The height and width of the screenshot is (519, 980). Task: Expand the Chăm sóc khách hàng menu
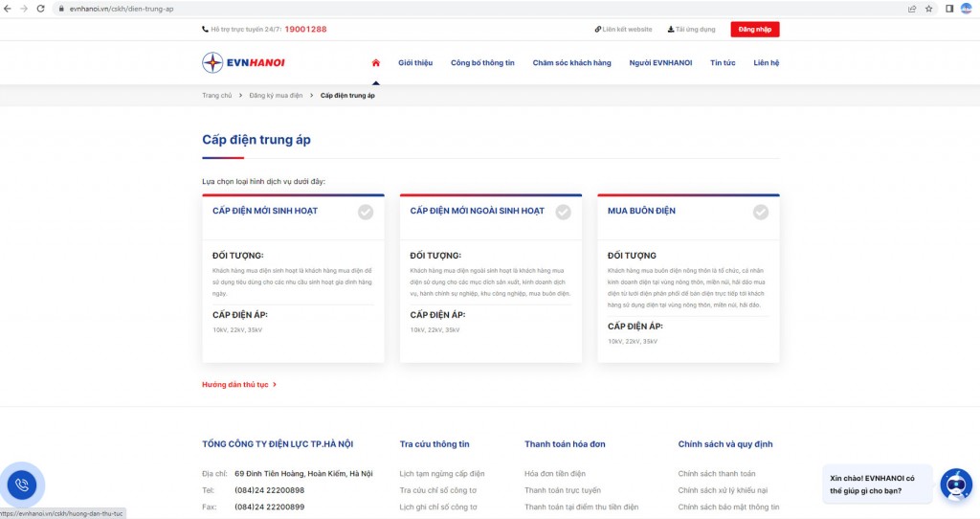(x=572, y=62)
